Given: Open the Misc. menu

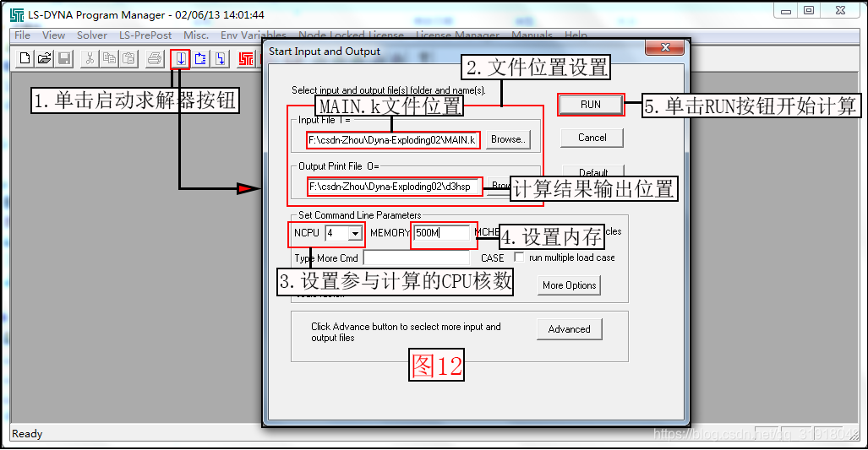Looking at the screenshot, I should [x=196, y=35].
